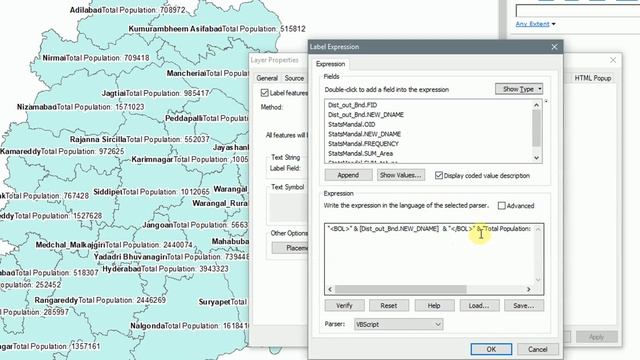Load an expression with Load... button
Image resolution: width=640 pixels, height=360 pixels.
tap(479, 305)
